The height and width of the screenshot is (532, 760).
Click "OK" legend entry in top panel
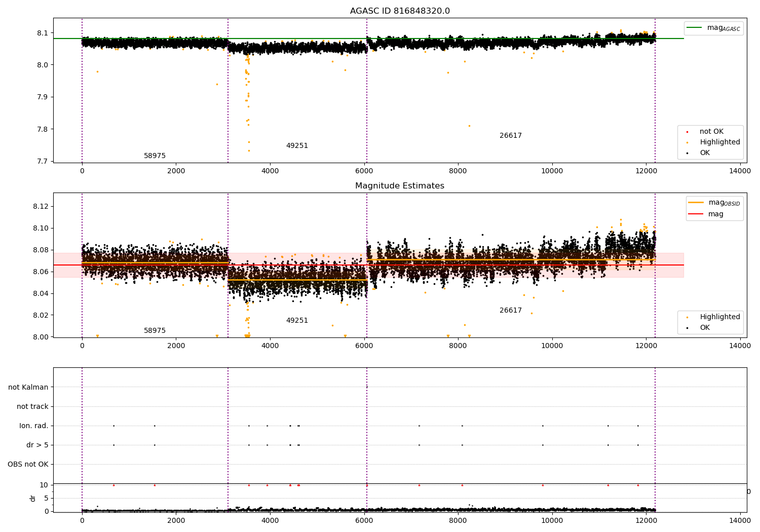tap(705, 153)
